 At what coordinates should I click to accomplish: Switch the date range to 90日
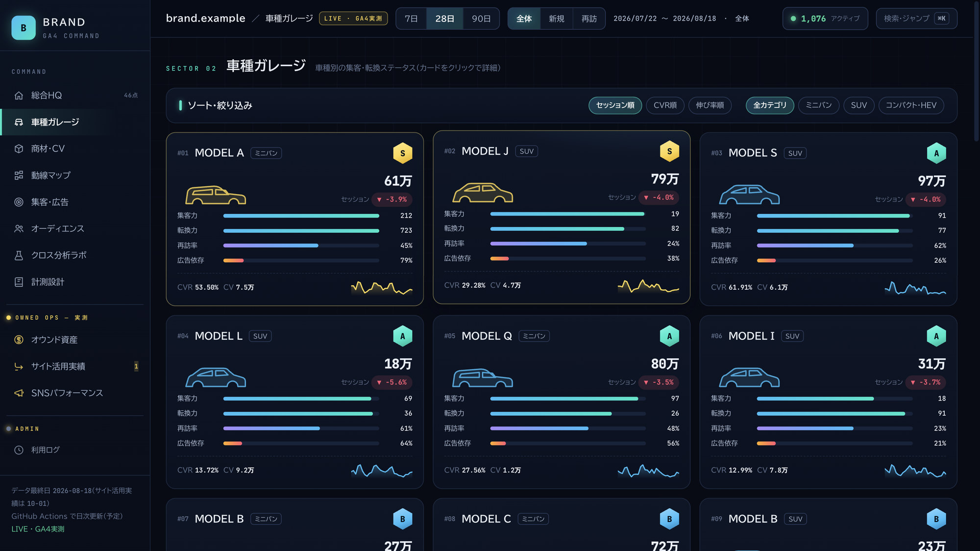(x=481, y=19)
